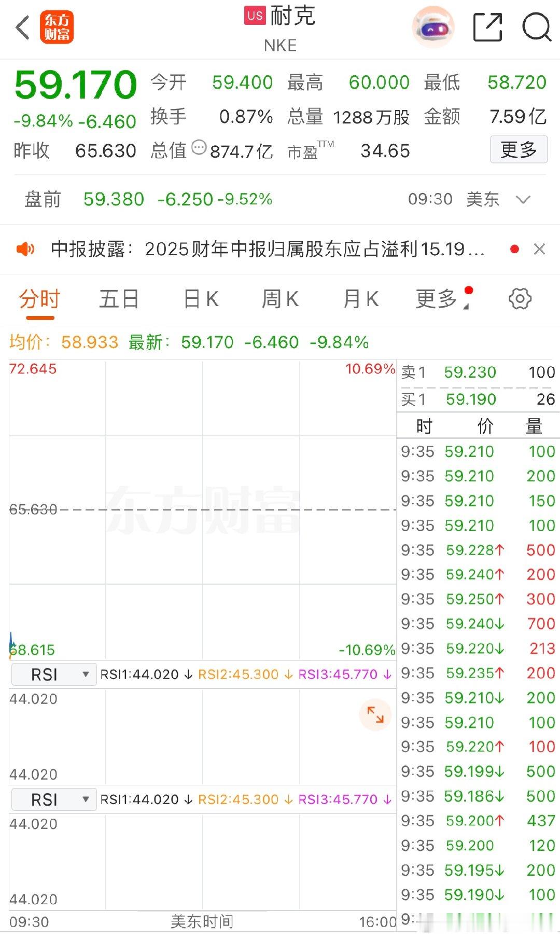Tap the 更多 quote details button
This screenshot has width=560, height=938.
coord(519,149)
